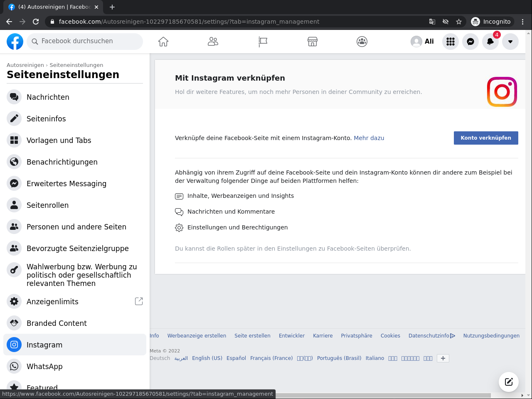Switch language to Arabic
Image resolution: width=532 pixels, height=399 pixels.
tap(181, 358)
